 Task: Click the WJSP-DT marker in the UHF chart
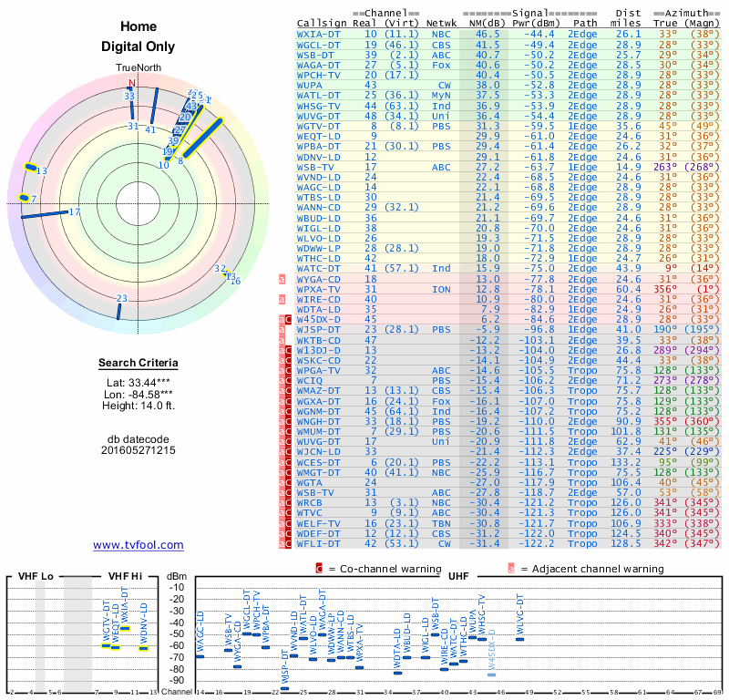tap(284, 688)
